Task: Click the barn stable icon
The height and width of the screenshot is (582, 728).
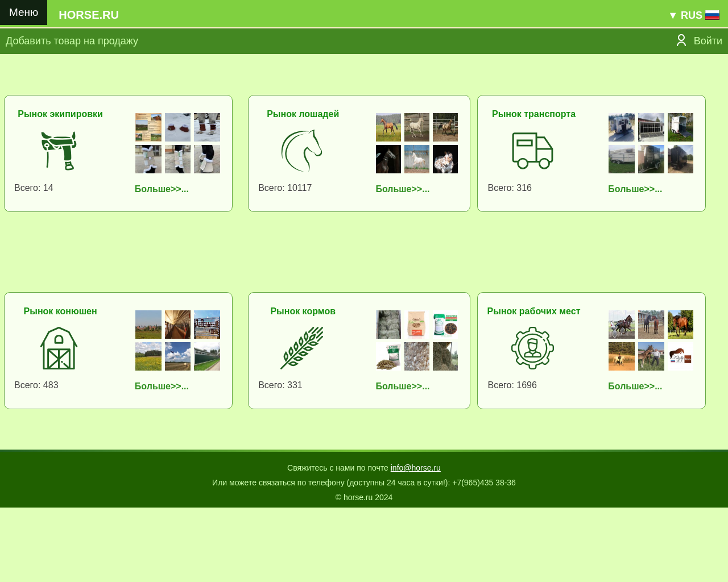Action: click(59, 348)
